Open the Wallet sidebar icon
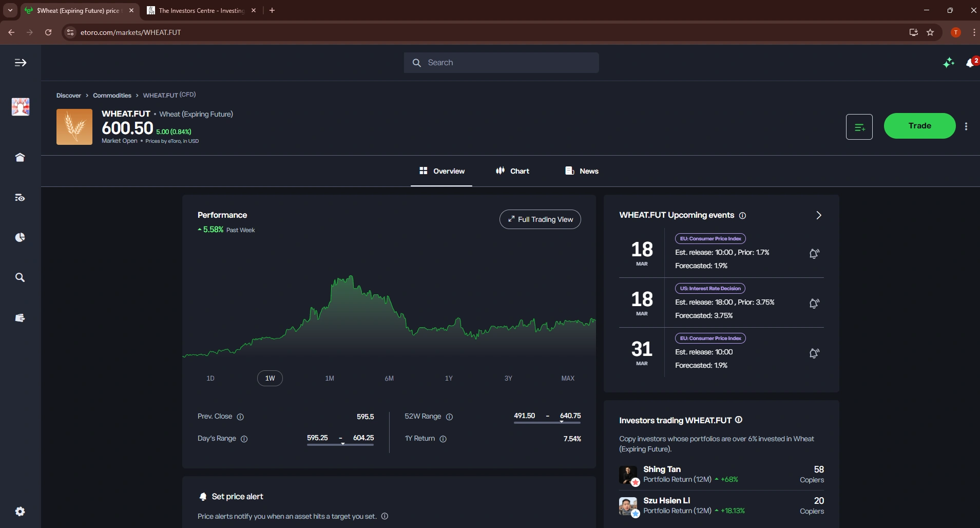Screen dimensions: 980x528 tap(20, 318)
